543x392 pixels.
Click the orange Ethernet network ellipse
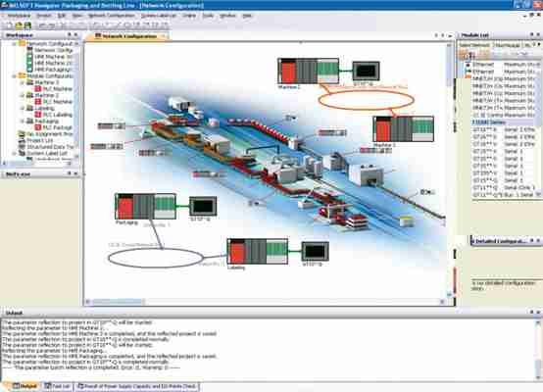coord(366,100)
